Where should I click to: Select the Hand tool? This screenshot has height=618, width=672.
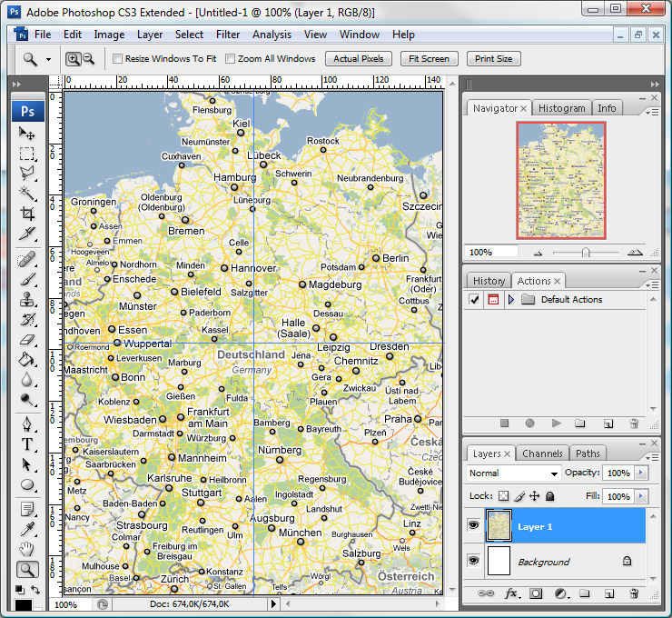pyautogui.click(x=27, y=549)
